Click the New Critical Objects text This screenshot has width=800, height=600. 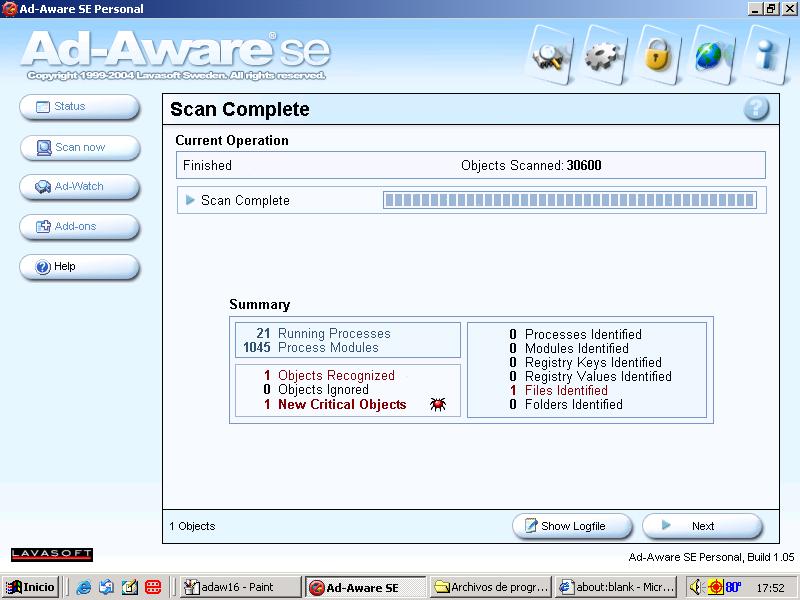[342, 405]
